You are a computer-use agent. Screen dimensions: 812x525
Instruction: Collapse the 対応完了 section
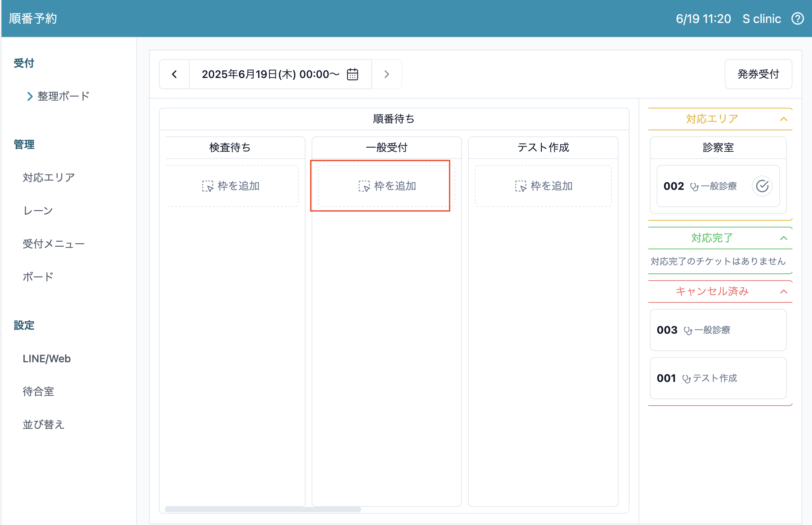(783, 238)
